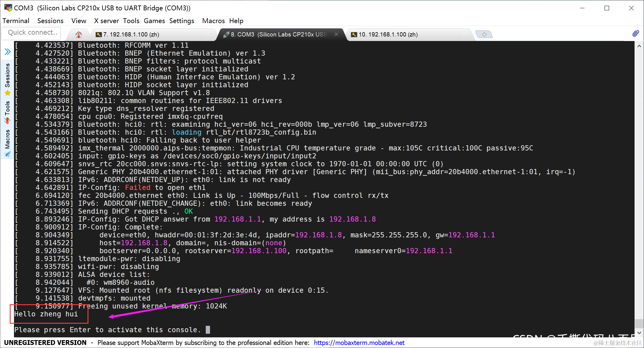Open the Settings menu
Screen dimensions: 644x348
181,21
